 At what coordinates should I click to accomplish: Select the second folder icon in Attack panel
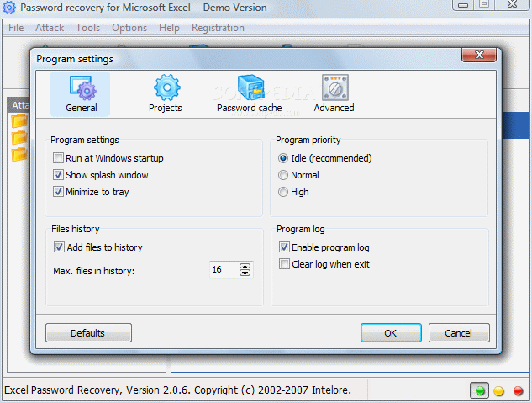point(19,137)
